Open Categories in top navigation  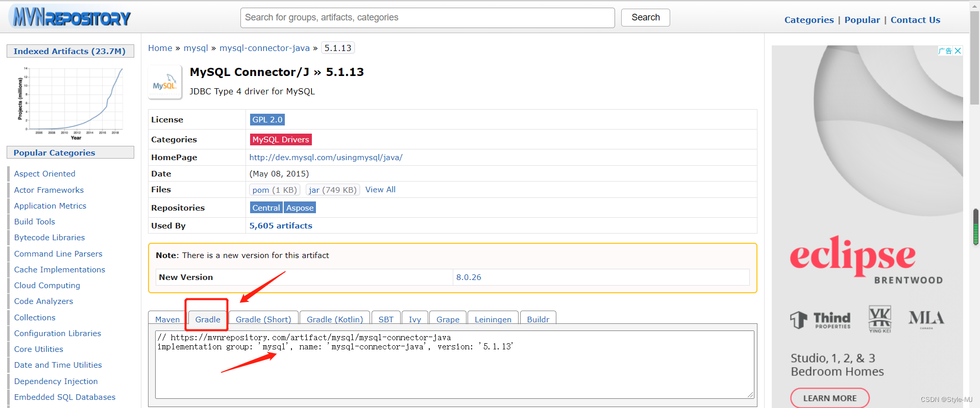[x=809, y=20]
